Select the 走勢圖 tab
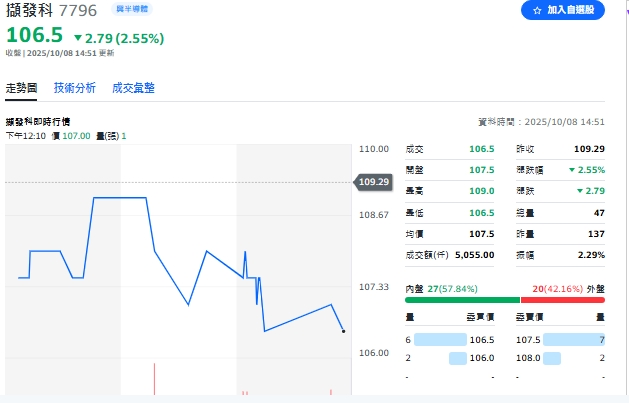 (21, 88)
